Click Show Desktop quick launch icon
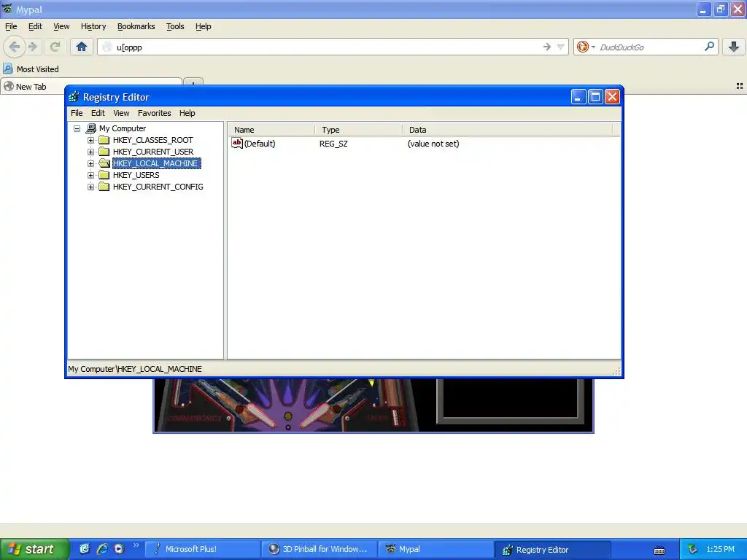 point(85,549)
